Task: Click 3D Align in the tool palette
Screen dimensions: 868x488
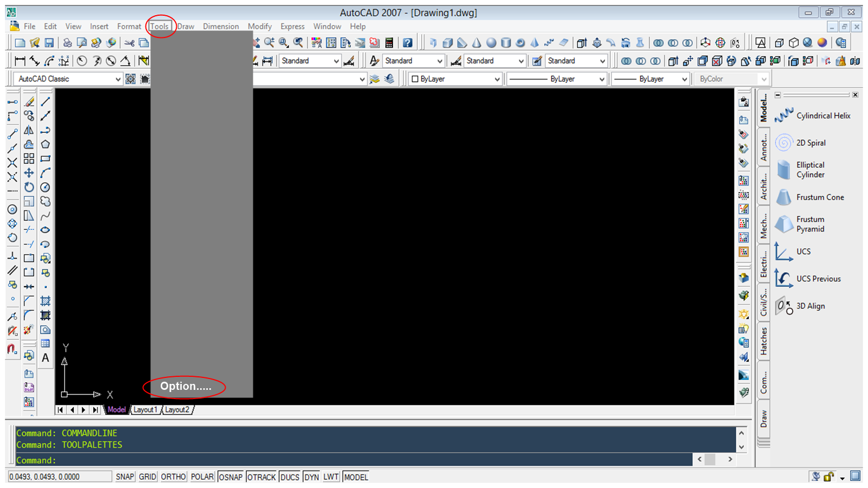Action: [x=800, y=306]
